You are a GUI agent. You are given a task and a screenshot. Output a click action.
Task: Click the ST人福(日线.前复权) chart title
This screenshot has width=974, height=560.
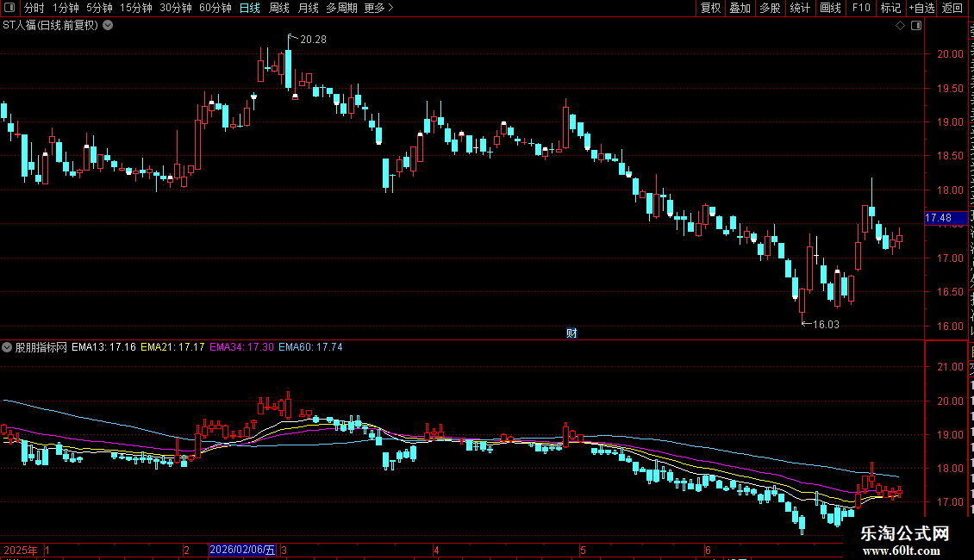50,26
